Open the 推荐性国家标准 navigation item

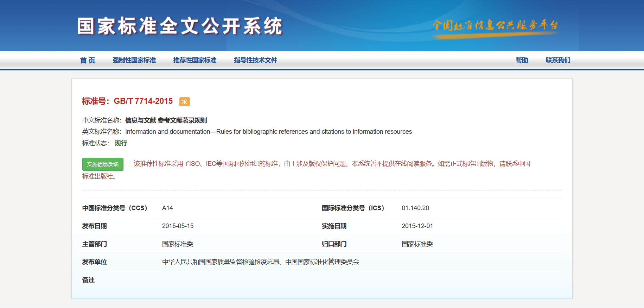click(x=195, y=60)
